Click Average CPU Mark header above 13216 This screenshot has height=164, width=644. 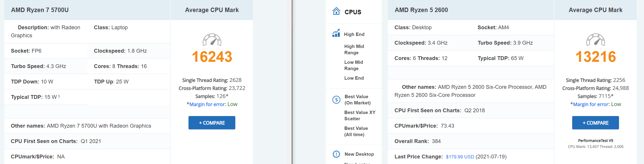tap(596, 10)
